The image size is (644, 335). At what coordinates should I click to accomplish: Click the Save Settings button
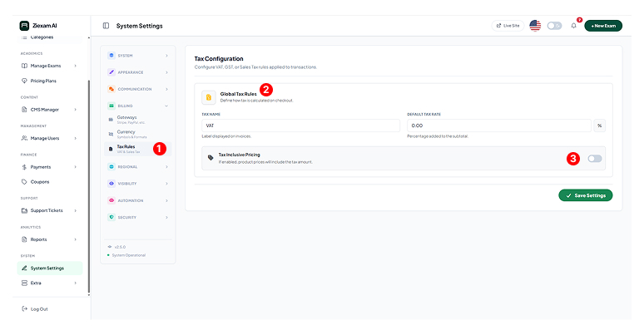tap(585, 195)
